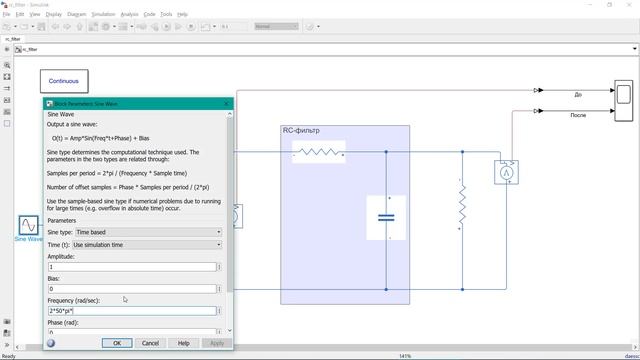Expand the Model Configuration dropdown arrow
This screenshot has height=360, width=640.
coord(114,27)
